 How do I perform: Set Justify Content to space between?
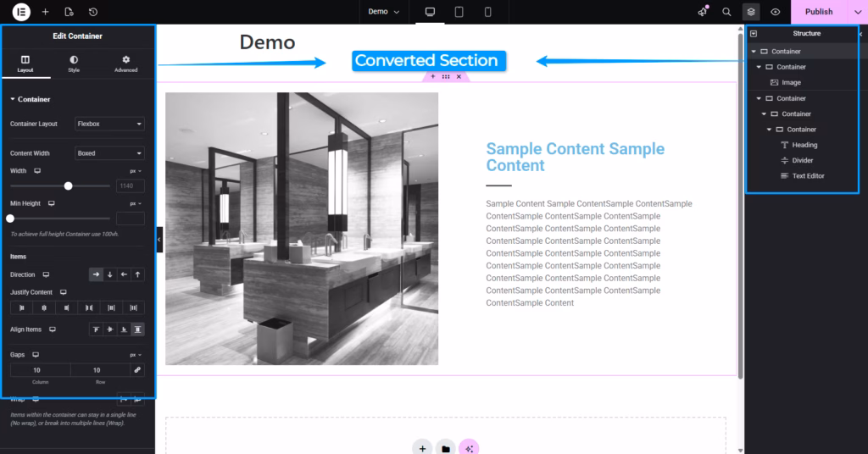pos(88,308)
